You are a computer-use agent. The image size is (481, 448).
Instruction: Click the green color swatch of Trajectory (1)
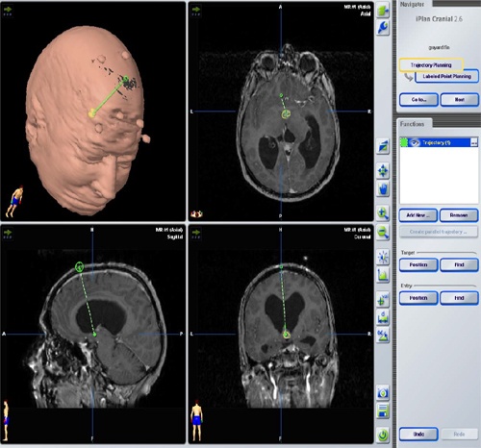tap(404, 142)
